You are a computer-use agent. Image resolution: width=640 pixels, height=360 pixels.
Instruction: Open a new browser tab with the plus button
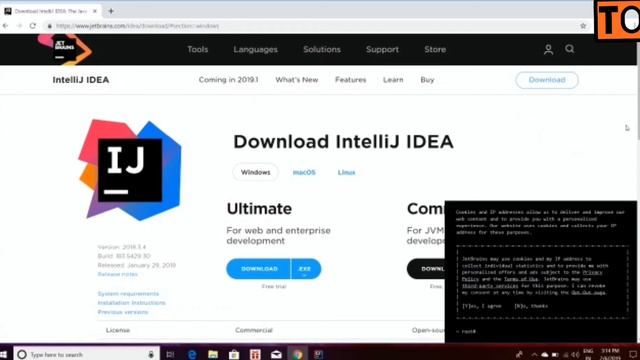point(111,11)
